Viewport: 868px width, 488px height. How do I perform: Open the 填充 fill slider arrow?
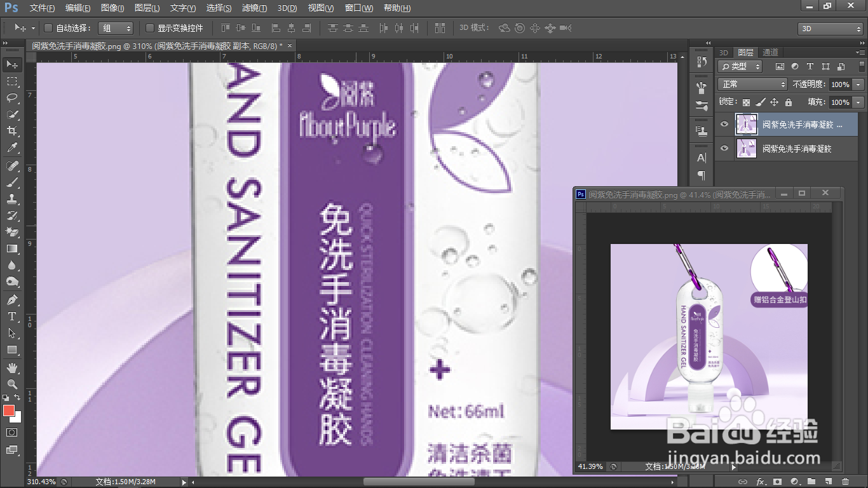pos(858,102)
